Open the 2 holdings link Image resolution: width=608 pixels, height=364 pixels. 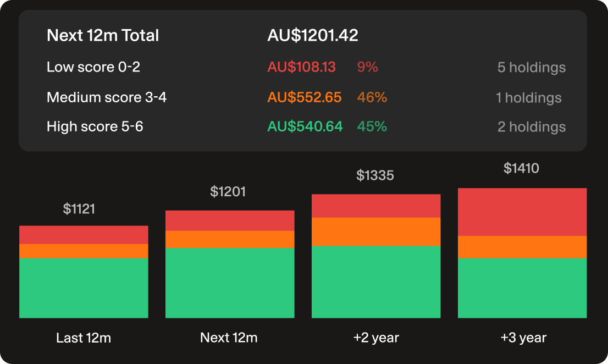click(x=531, y=127)
